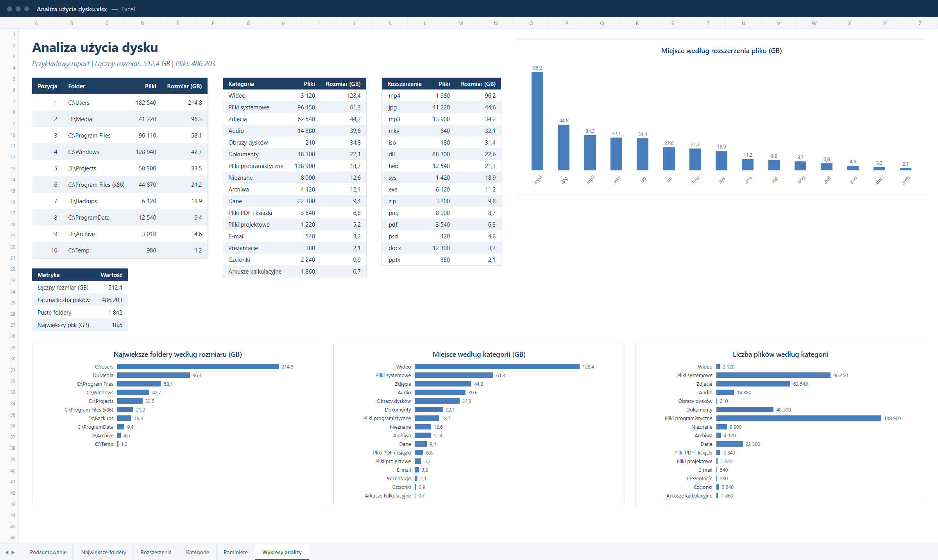
Task: Click the Wideo bar in category size chart
Action: click(x=497, y=367)
